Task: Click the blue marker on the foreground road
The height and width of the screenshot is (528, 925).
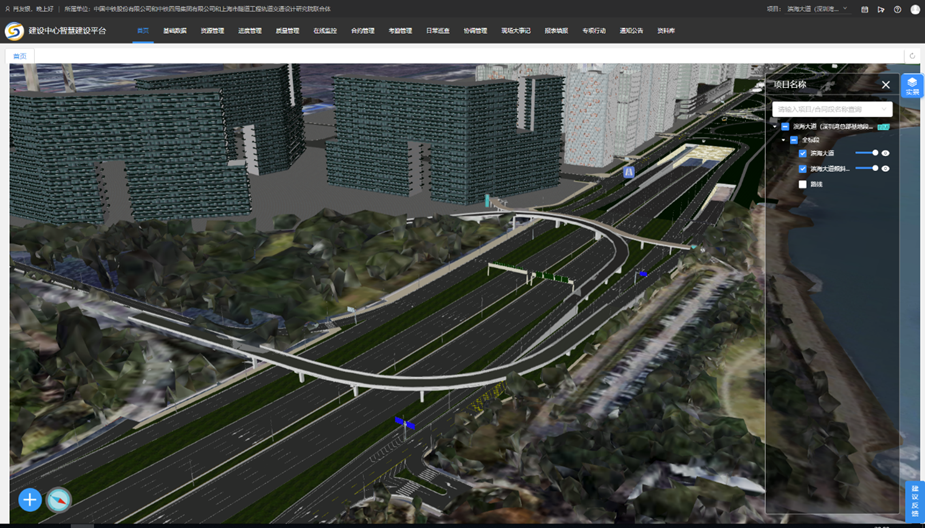Action: point(405,422)
